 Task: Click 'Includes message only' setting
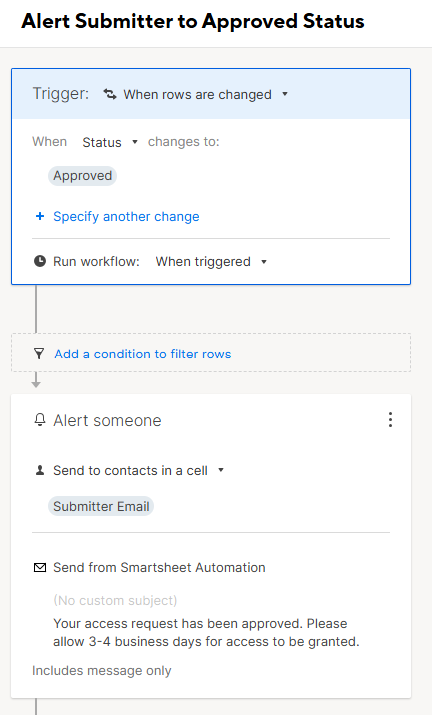102,670
